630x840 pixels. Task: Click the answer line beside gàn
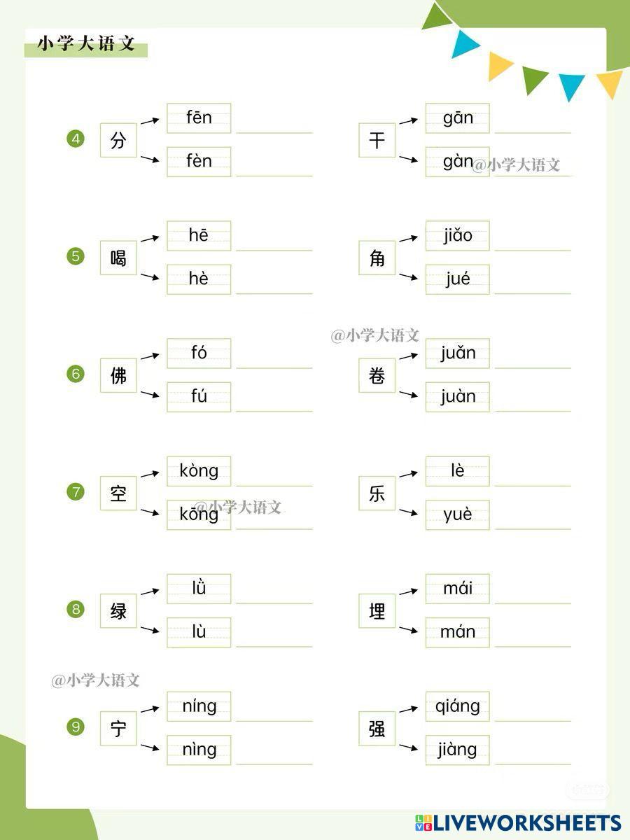[x=533, y=167]
